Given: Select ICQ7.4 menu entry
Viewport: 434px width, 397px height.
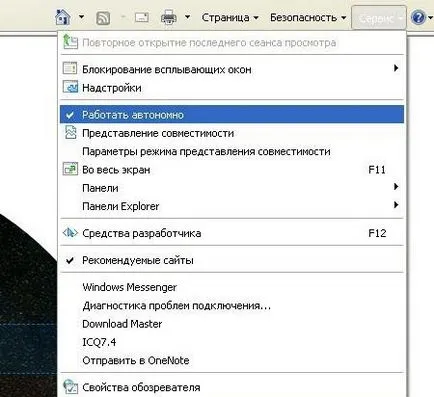Looking at the screenshot, I should [x=232, y=342].
